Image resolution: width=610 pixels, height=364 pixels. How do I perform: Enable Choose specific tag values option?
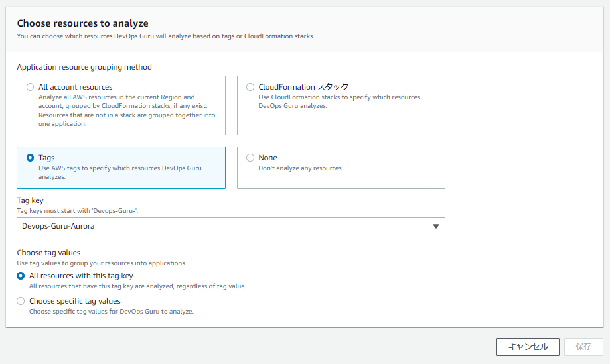coord(21,301)
